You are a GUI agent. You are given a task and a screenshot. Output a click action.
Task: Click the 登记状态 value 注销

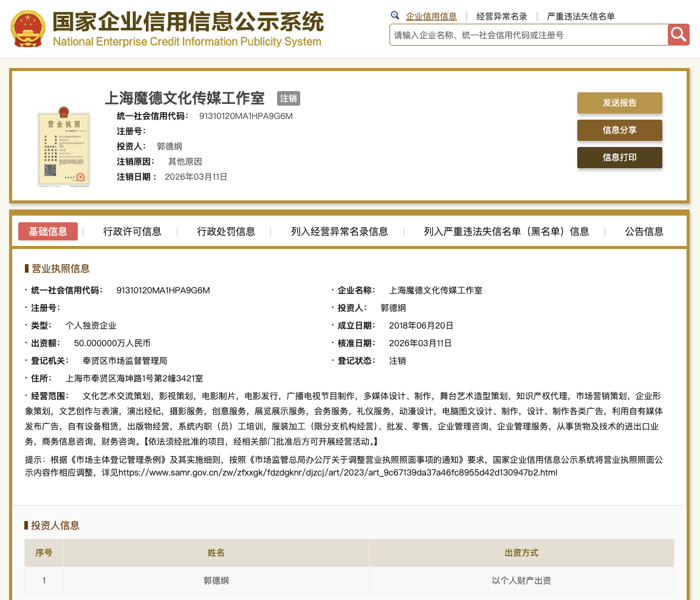pos(397,361)
